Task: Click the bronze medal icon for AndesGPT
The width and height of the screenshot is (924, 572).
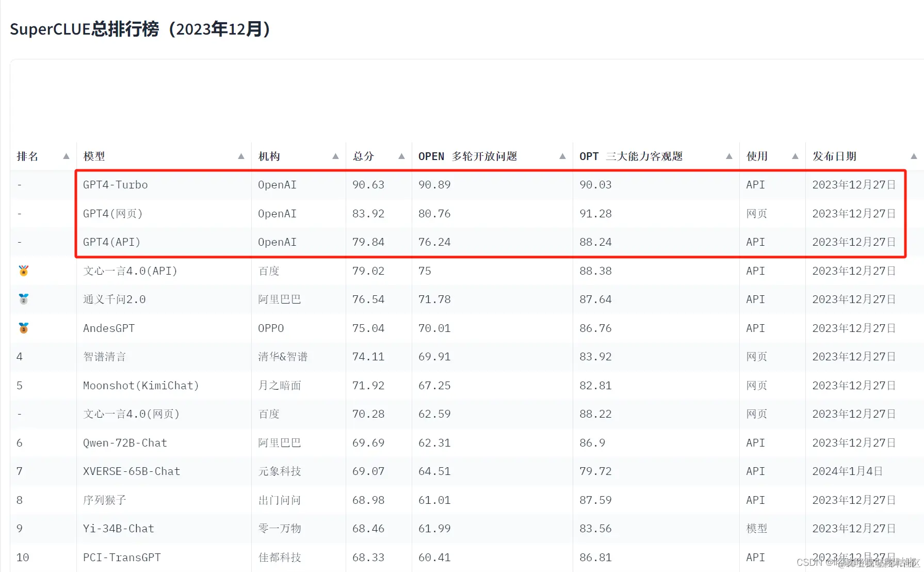Action: [x=24, y=328]
